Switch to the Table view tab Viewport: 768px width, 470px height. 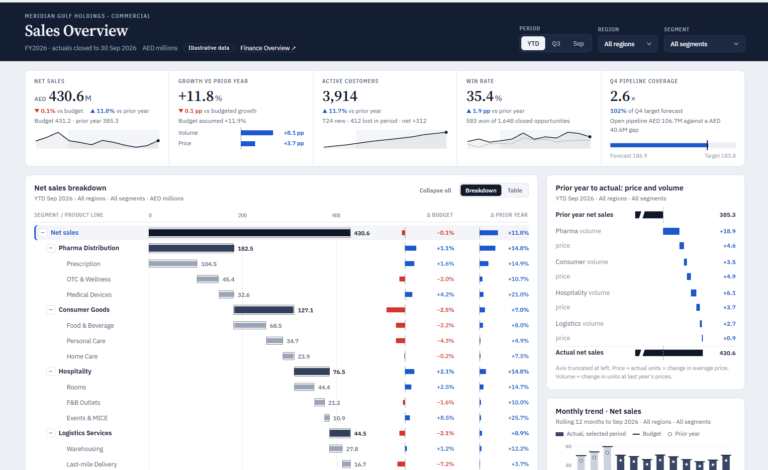pyautogui.click(x=514, y=190)
